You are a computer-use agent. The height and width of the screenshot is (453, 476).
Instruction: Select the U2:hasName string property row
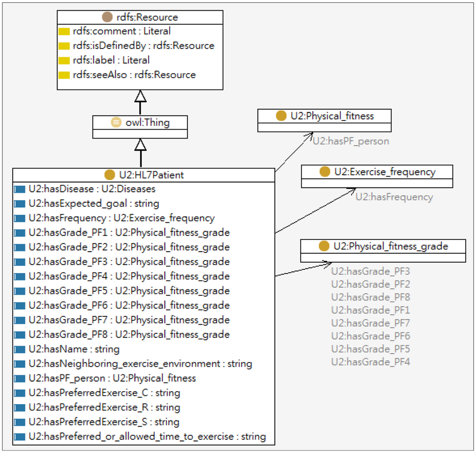[73, 349]
